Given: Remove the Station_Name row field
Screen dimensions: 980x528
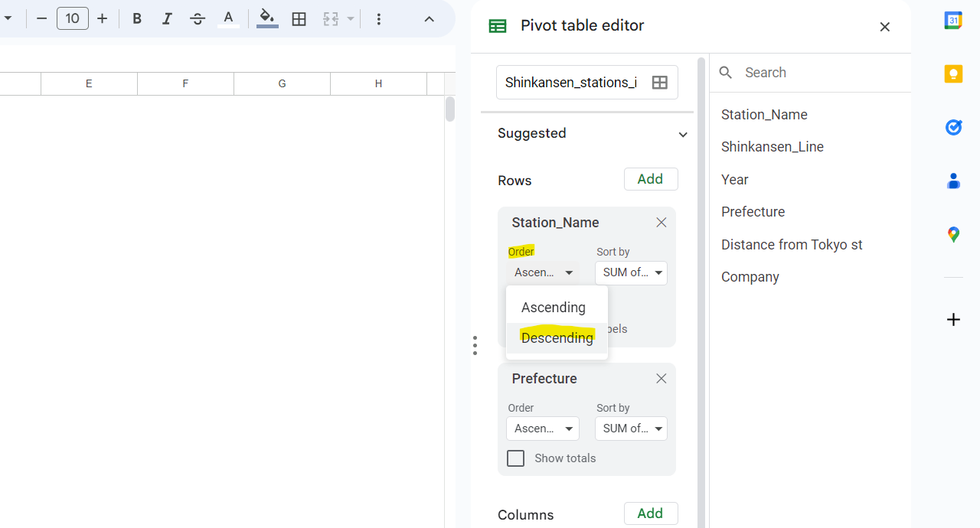Looking at the screenshot, I should tap(661, 223).
